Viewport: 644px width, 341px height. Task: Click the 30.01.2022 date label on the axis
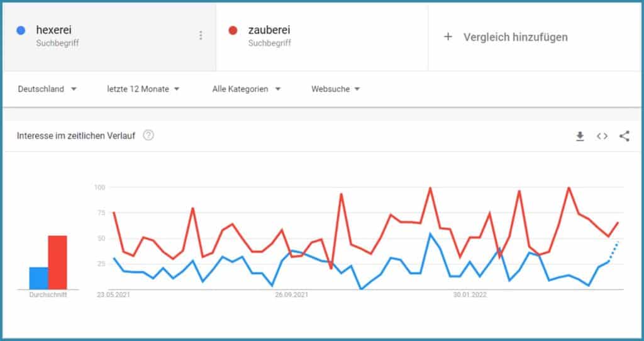point(470,294)
